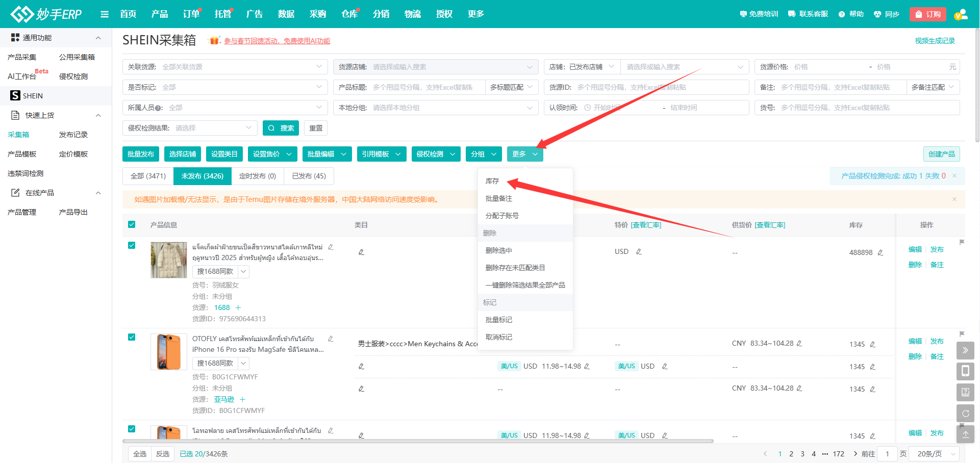The height and width of the screenshot is (463, 980).
Task: Select 库存 from the 更多 menu
Action: click(x=492, y=181)
